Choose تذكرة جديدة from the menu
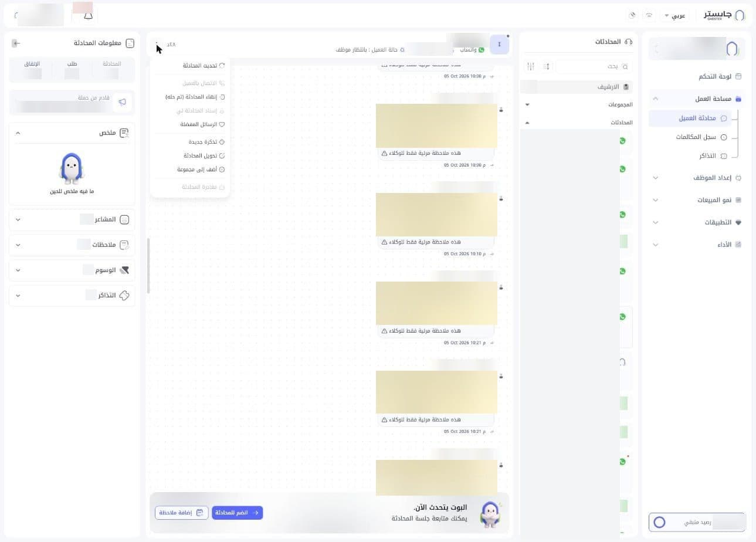This screenshot has width=756, height=542. coord(190,142)
